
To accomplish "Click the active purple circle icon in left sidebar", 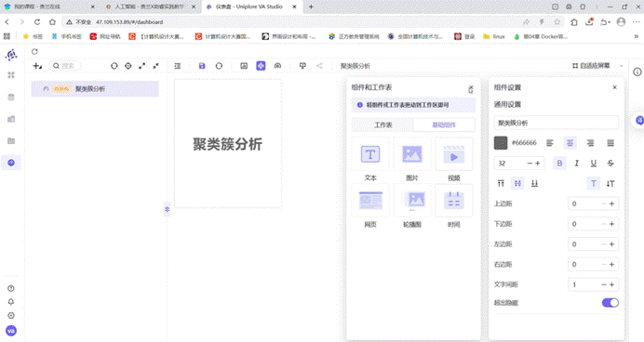I will click(x=11, y=163).
